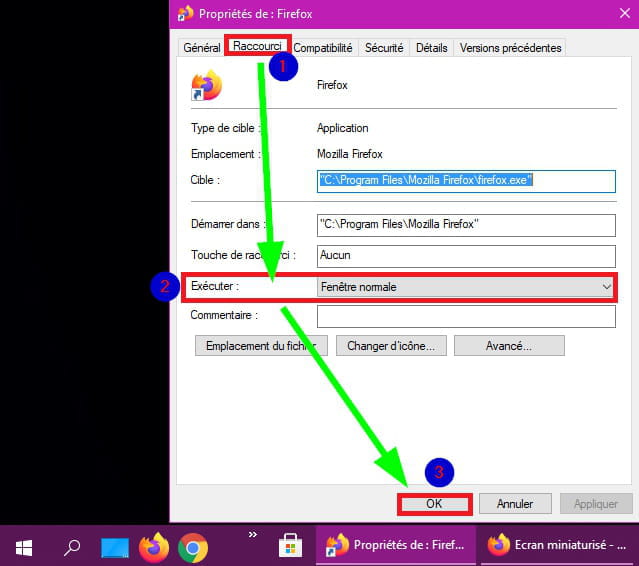The width and height of the screenshot is (639, 566).
Task: Click the Firefox shortcut icon in the dialog
Action: [x=207, y=85]
